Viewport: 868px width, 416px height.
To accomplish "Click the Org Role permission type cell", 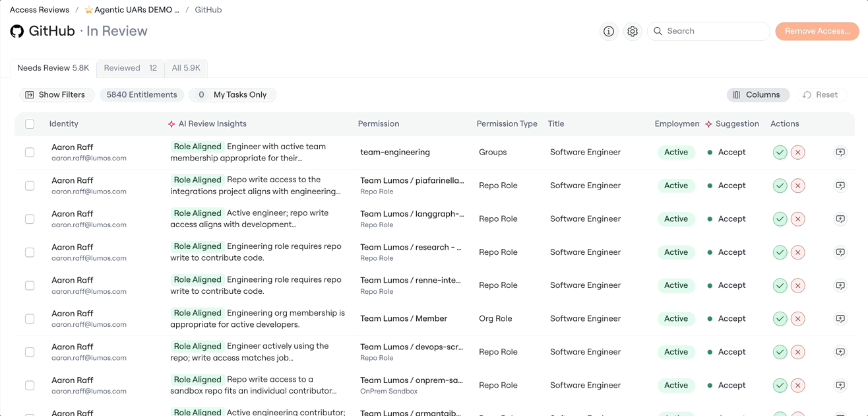I will pos(496,319).
